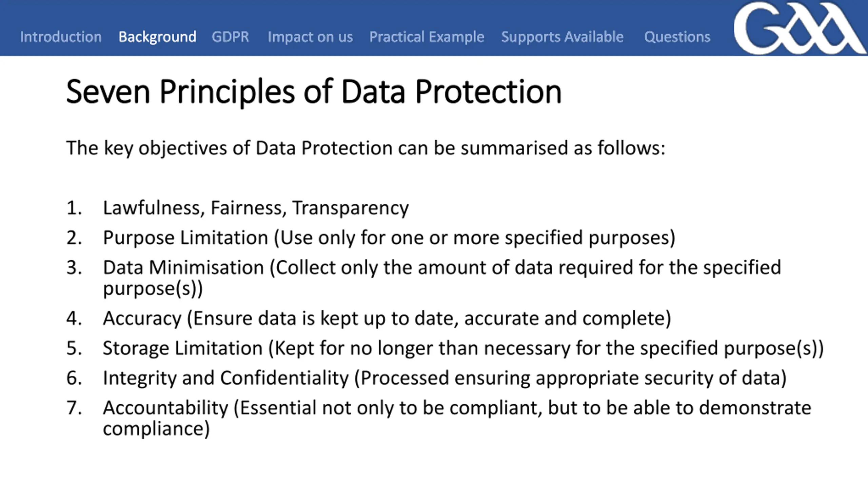
Task: Select the Supports Available tab
Action: pyautogui.click(x=562, y=37)
